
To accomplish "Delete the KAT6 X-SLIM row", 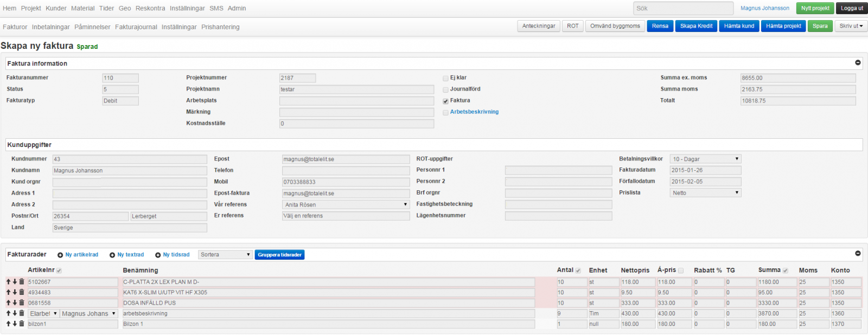I will click(22, 292).
